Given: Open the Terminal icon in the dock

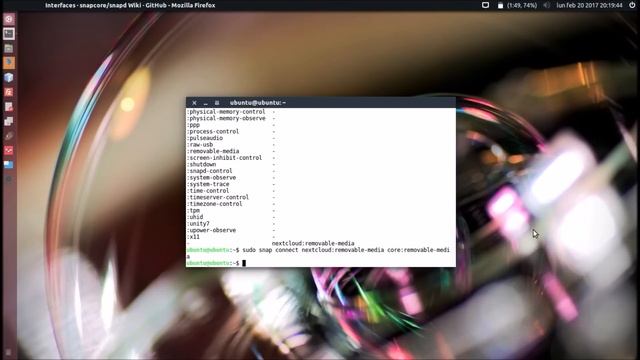Looking at the screenshot, I should tap(9, 33).
